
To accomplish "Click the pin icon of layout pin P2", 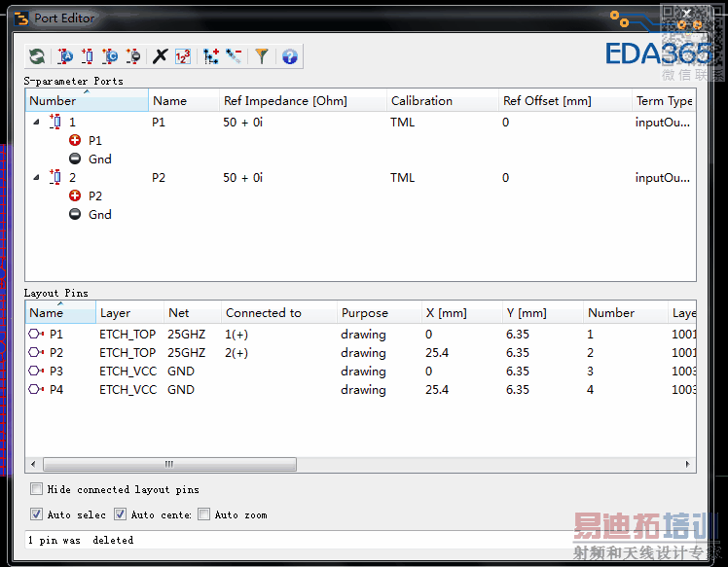I will [36, 353].
